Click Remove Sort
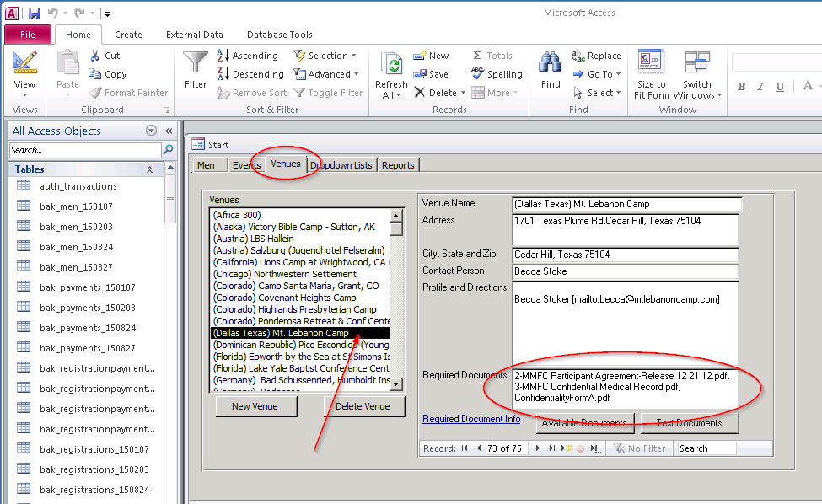The image size is (822, 504). click(x=252, y=93)
